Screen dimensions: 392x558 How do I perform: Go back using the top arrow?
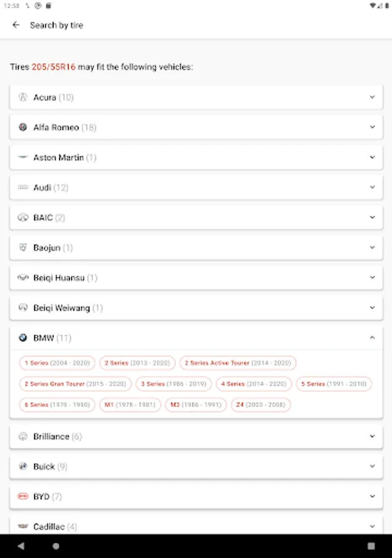coord(16,25)
